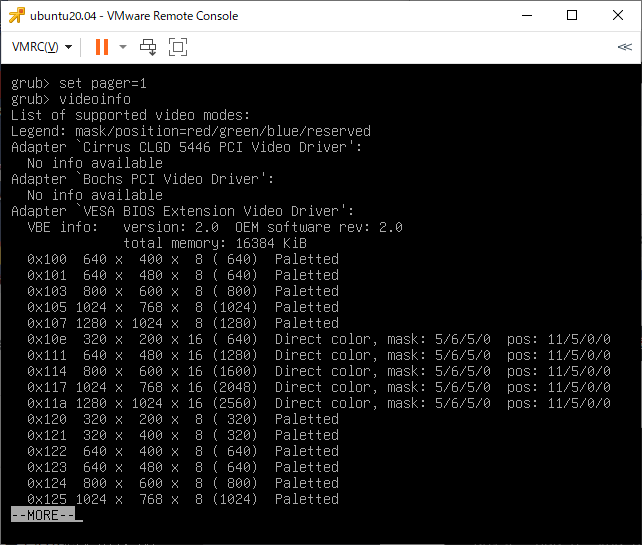Click the 0x10e 320x200 mode row
This screenshot has width=642, height=545.
pos(319,339)
